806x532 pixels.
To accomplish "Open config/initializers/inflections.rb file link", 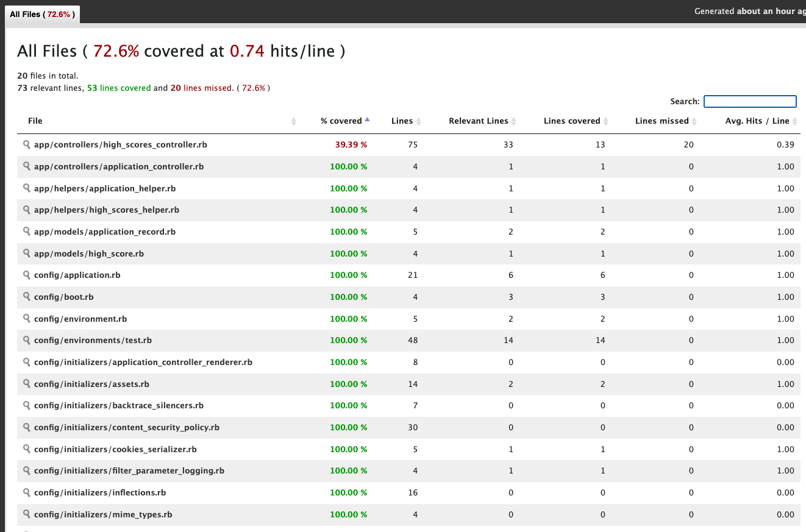I will (x=100, y=492).
